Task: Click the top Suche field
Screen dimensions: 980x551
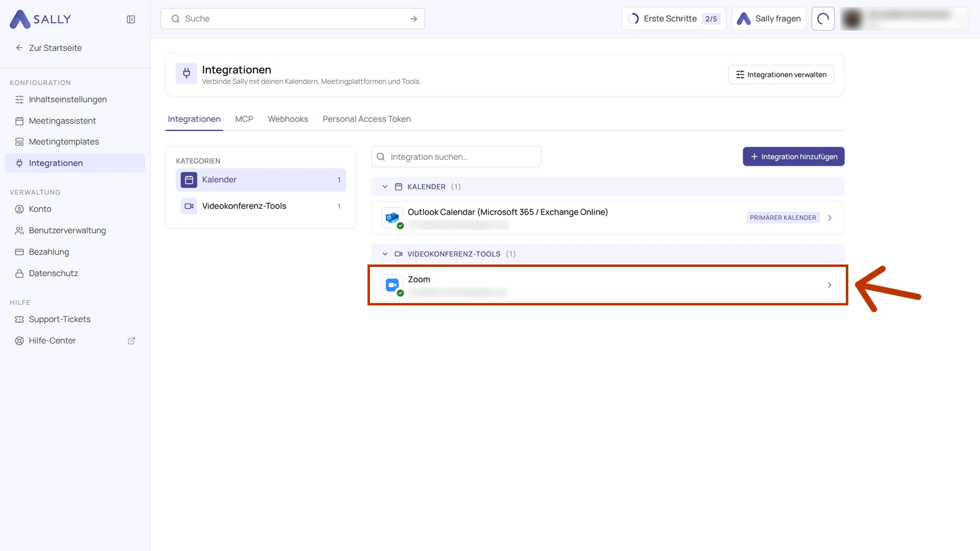Action: (293, 19)
